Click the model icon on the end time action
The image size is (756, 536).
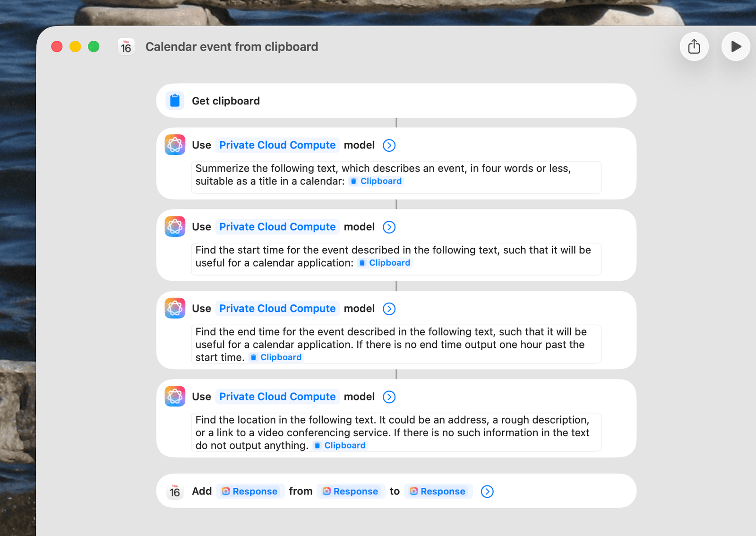tap(175, 309)
